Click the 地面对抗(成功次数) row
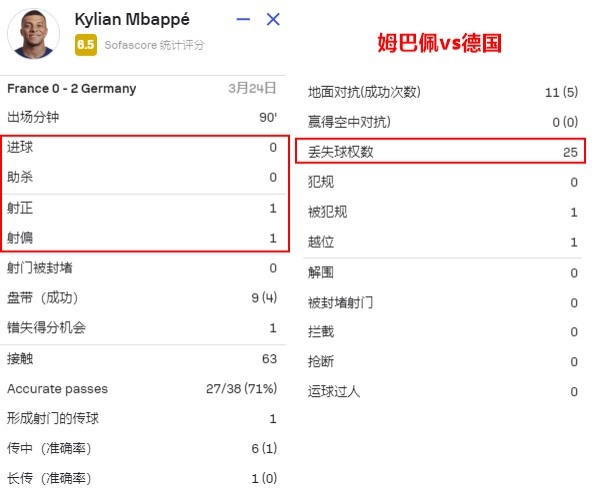This screenshot has width=600, height=490. pos(443,92)
